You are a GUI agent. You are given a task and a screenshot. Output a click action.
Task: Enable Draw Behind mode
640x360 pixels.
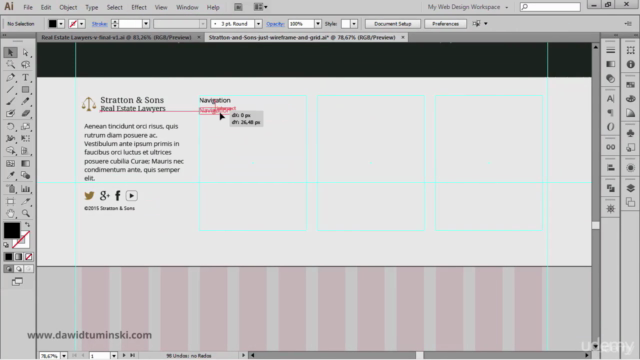pos(18,269)
